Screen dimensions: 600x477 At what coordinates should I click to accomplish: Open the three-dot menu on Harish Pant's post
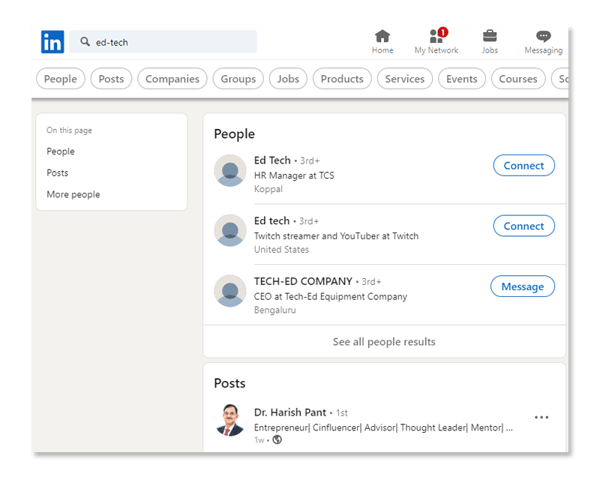(x=541, y=417)
